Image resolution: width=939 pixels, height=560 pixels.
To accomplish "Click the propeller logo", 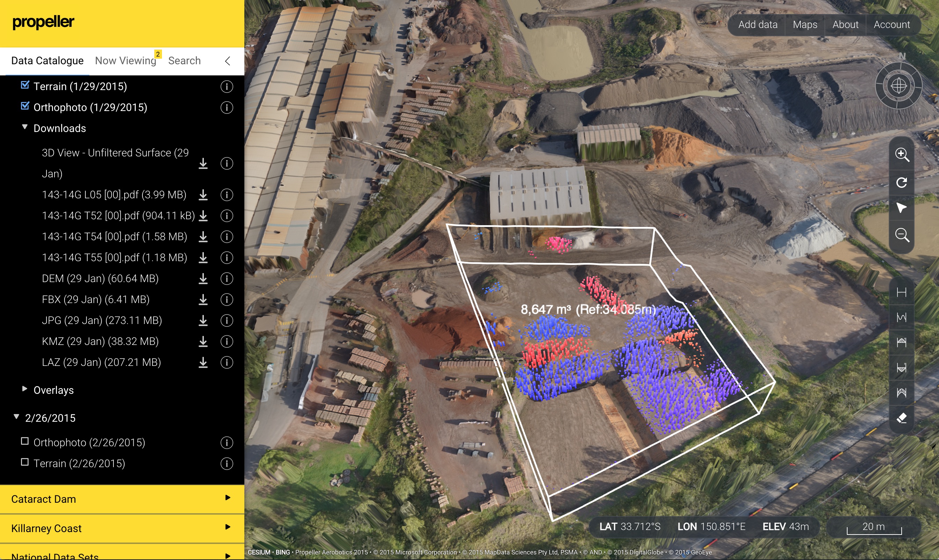I will coord(43,22).
